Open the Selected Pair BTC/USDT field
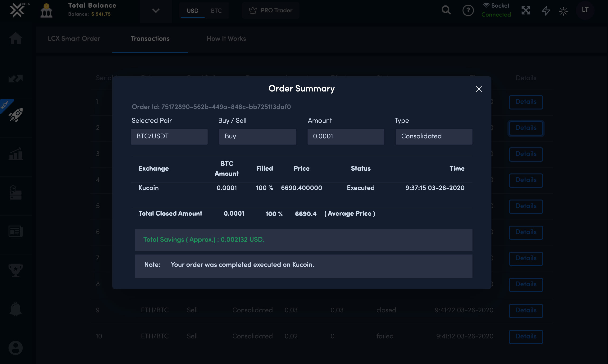Screen dimensions: 608x364 click(x=169, y=137)
